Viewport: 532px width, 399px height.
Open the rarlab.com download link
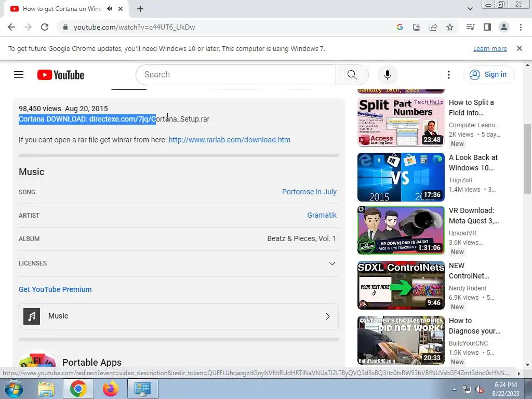229,140
